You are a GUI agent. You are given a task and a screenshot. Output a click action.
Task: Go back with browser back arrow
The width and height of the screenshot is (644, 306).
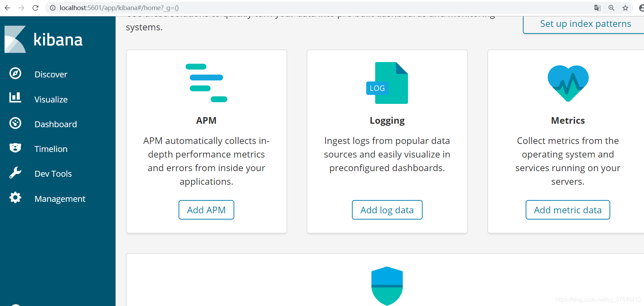point(8,8)
